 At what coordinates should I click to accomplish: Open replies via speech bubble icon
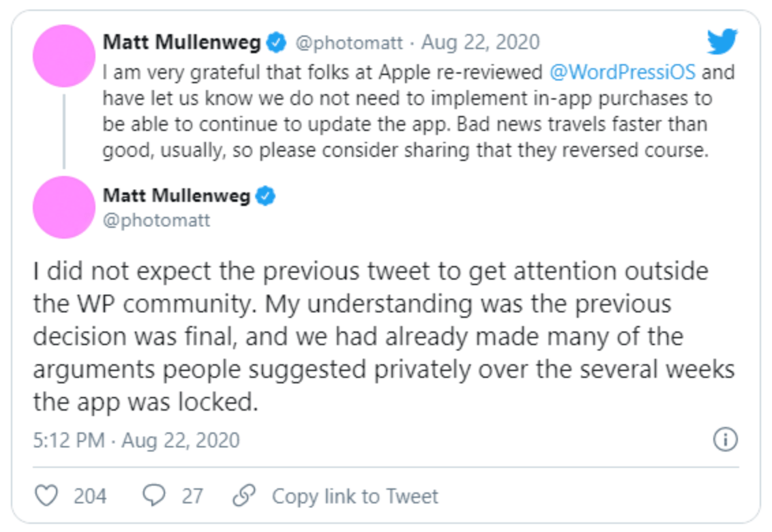154,495
